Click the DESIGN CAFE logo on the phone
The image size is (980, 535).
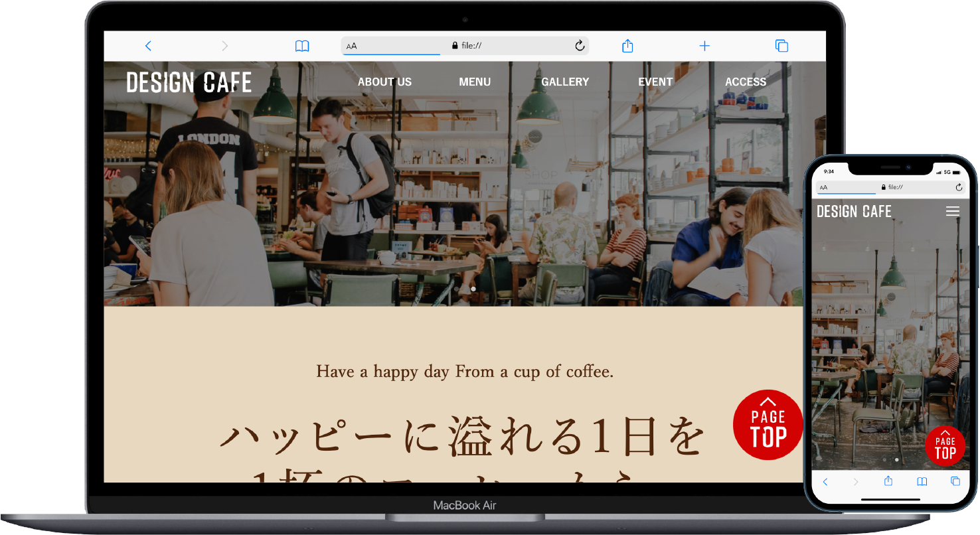coord(854,212)
